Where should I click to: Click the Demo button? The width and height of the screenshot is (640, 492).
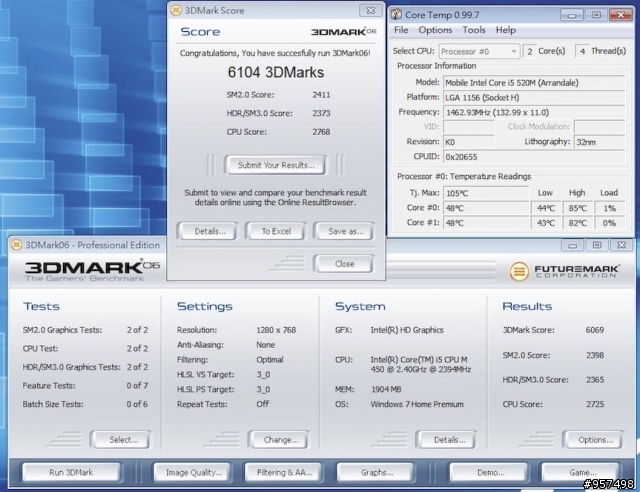(489, 472)
